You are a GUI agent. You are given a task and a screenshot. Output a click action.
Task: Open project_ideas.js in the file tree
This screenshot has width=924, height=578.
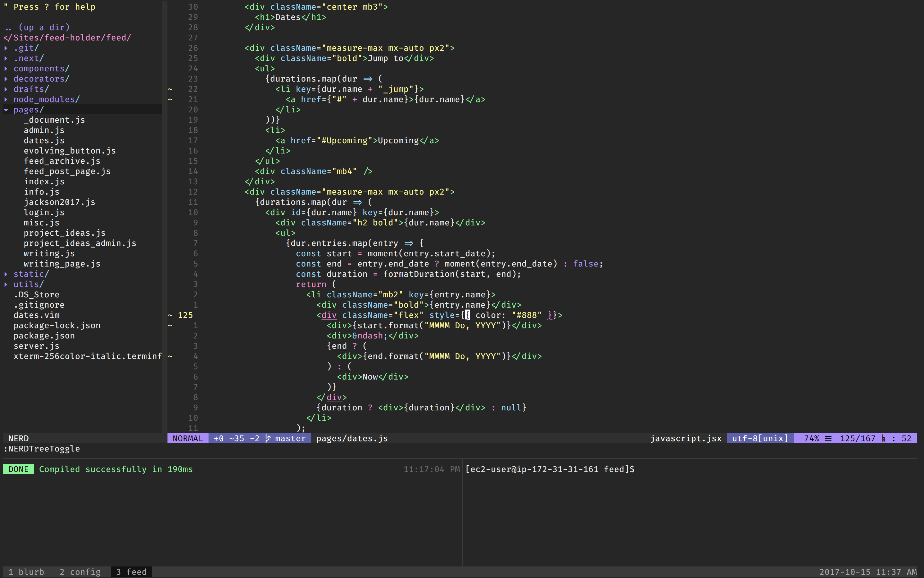tap(64, 233)
